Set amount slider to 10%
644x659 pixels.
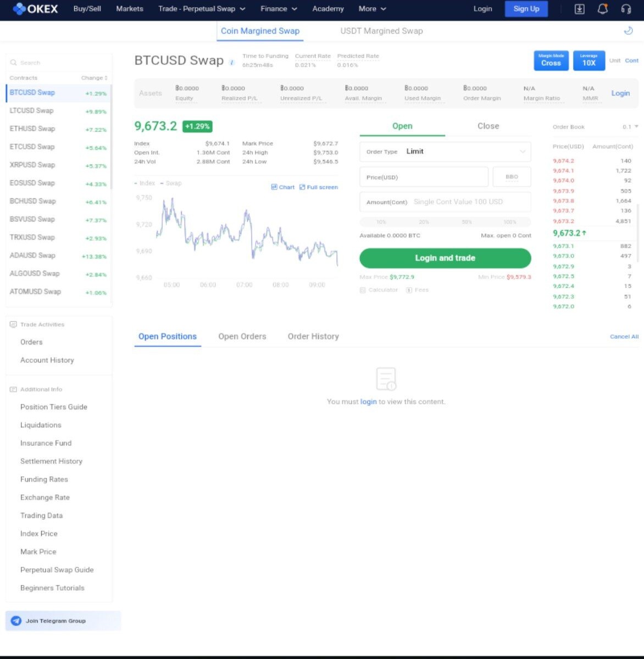(x=381, y=222)
